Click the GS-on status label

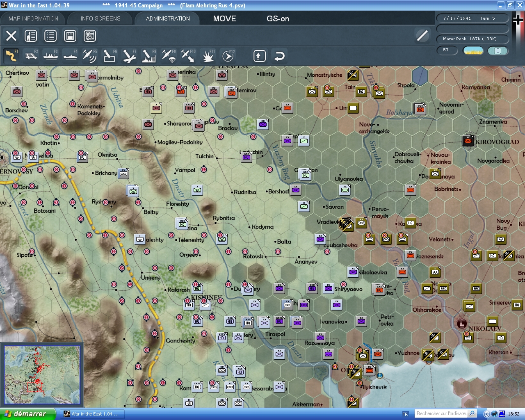278,18
